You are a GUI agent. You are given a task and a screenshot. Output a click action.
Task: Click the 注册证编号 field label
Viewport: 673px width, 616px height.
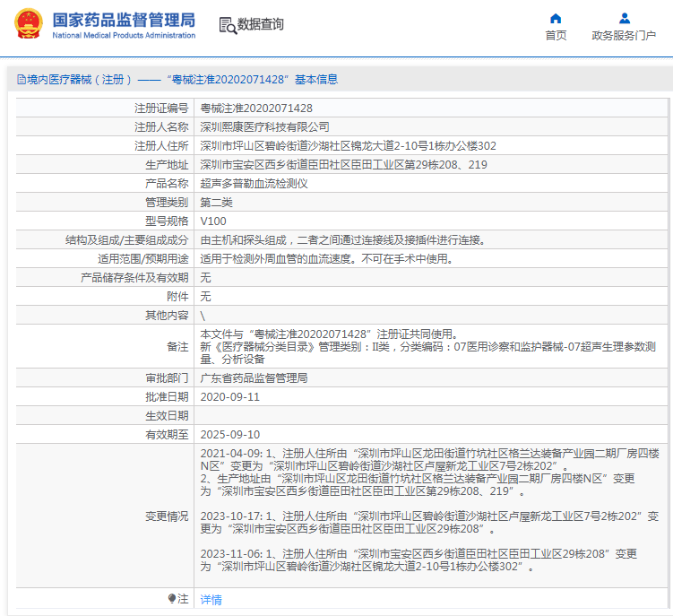(161, 108)
